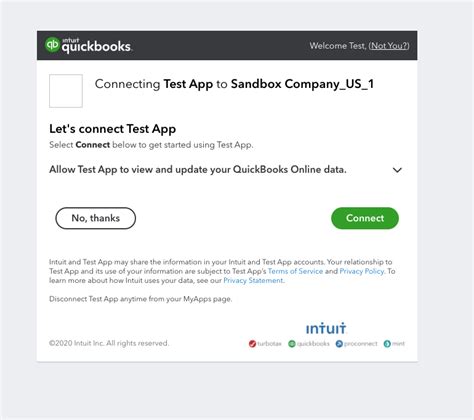
Task: Click the green QuickBooks qb logo icon
Action: tap(52, 45)
